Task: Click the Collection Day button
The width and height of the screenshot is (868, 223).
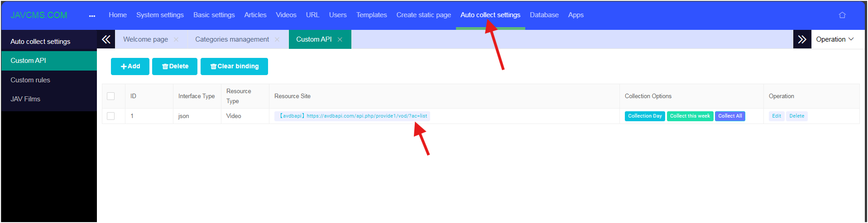Action: (644, 116)
